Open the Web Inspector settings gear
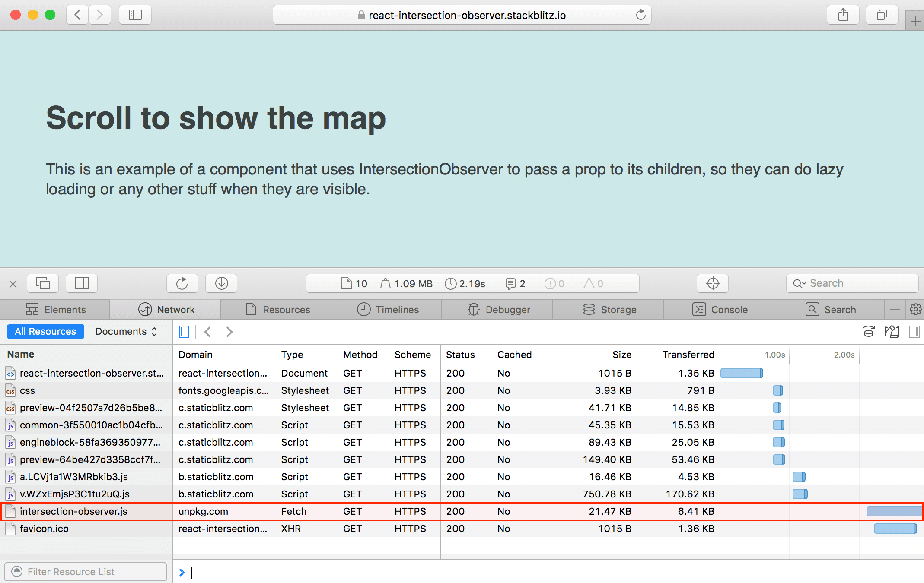Screen dimensions: 924x583 [916, 309]
